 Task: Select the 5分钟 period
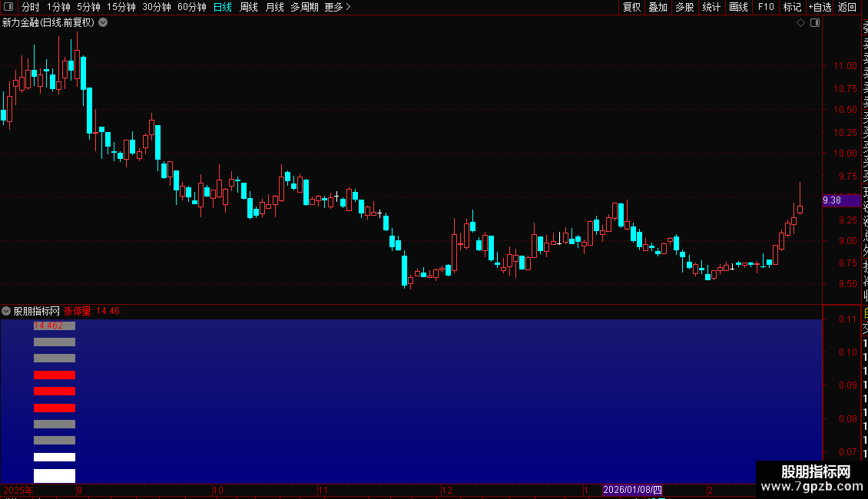[88, 7]
